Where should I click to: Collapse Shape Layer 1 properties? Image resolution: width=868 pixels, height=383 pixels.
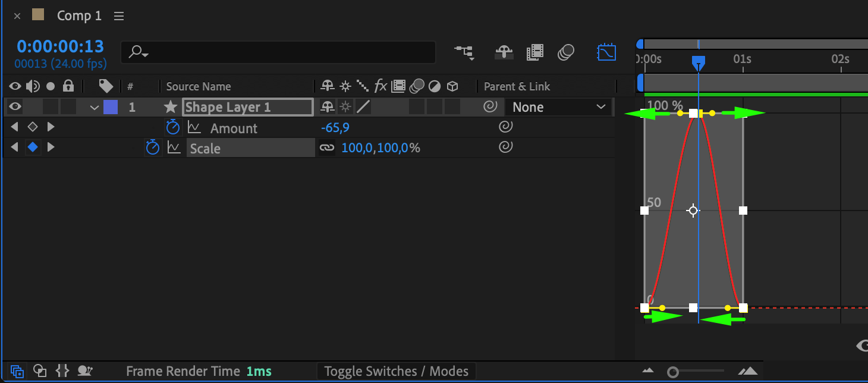94,108
